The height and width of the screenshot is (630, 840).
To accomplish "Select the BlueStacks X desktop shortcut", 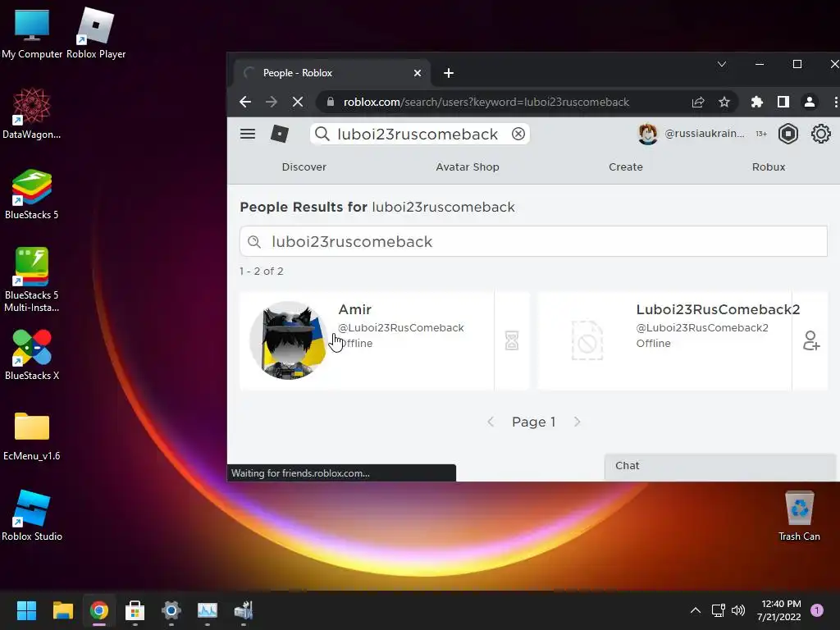I will coord(32,354).
